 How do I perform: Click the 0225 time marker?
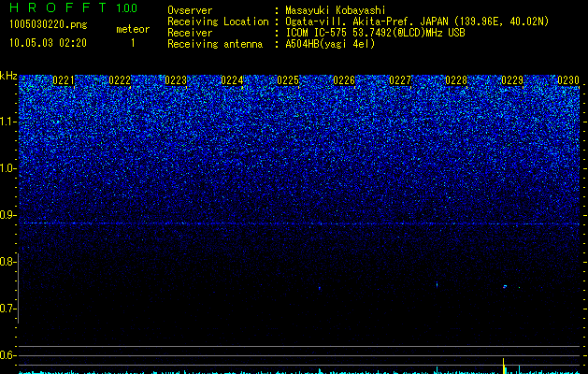[x=288, y=80]
